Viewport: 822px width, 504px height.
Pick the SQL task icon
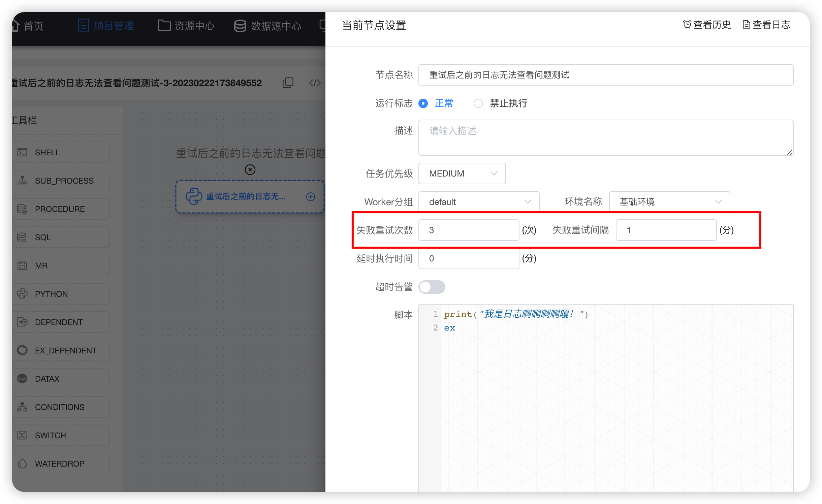pyautogui.click(x=22, y=237)
